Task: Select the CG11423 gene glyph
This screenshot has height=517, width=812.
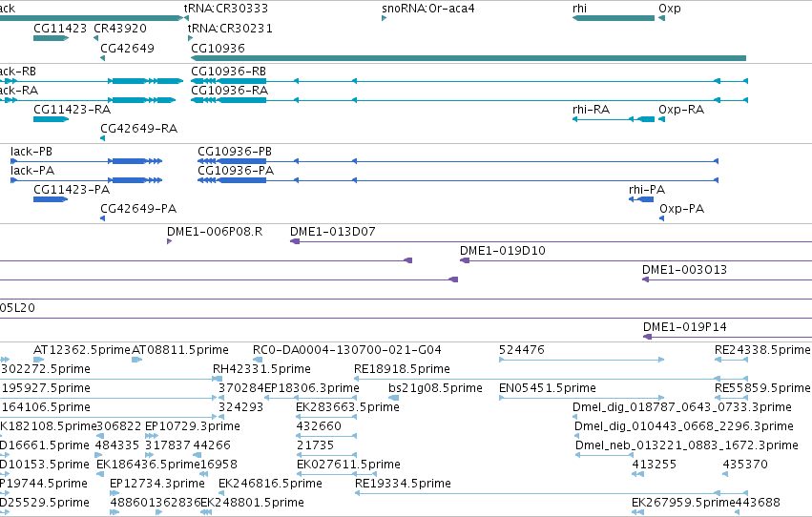Action: tap(51, 38)
